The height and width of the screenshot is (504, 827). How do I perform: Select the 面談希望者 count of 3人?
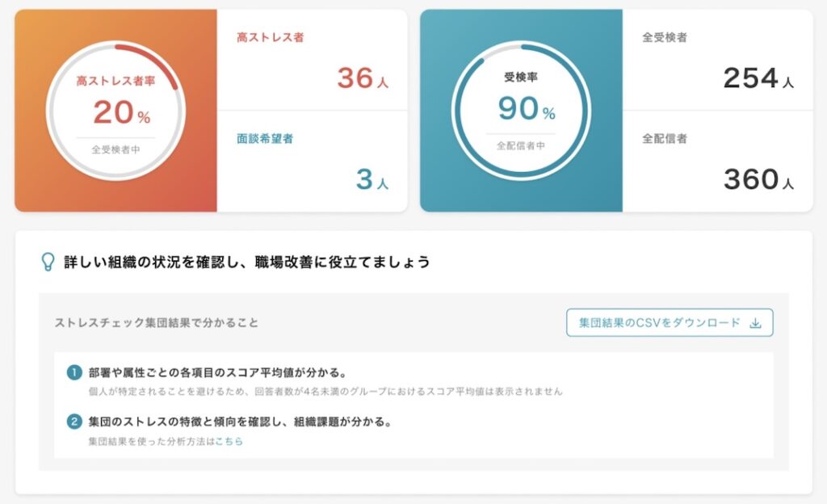click(x=371, y=179)
